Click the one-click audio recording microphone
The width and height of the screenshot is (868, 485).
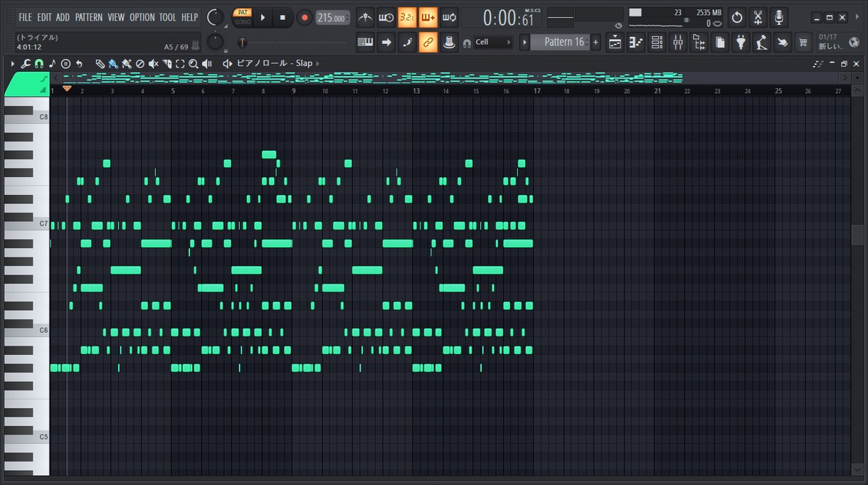tap(779, 17)
